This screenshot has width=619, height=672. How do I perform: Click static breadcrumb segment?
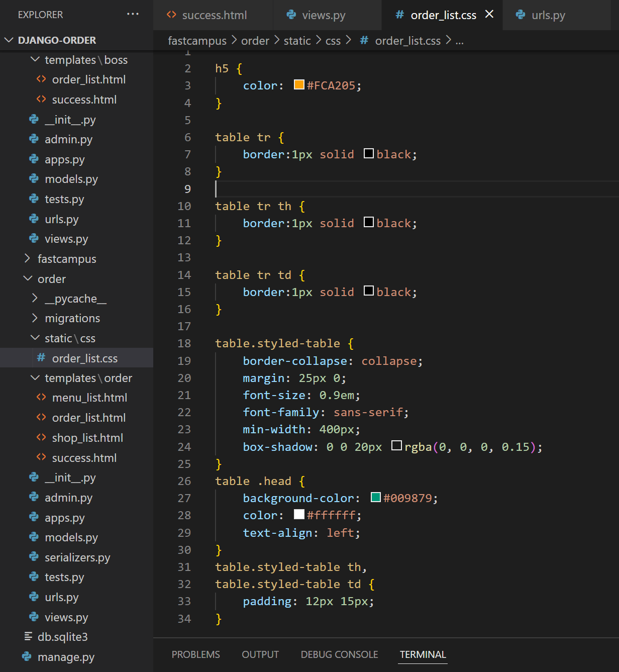[x=297, y=41]
